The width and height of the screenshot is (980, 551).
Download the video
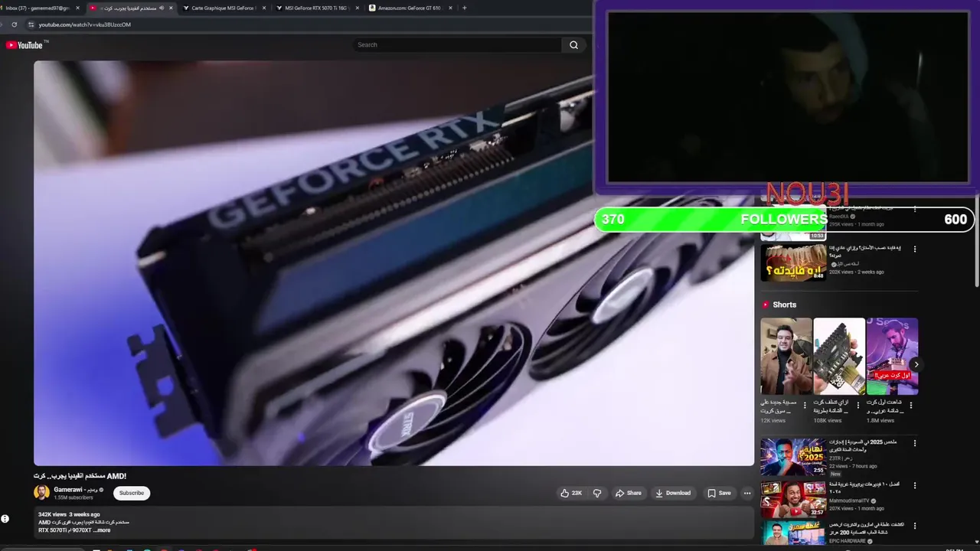[673, 493]
